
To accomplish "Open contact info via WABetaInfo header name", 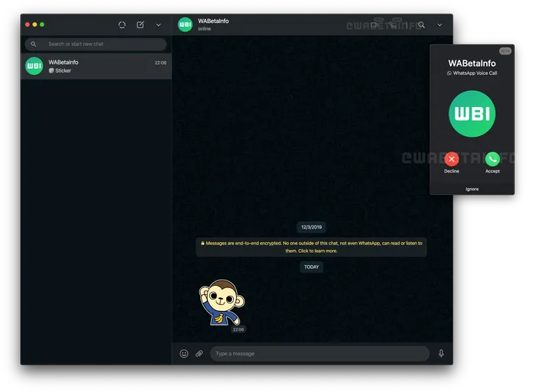I will click(213, 21).
